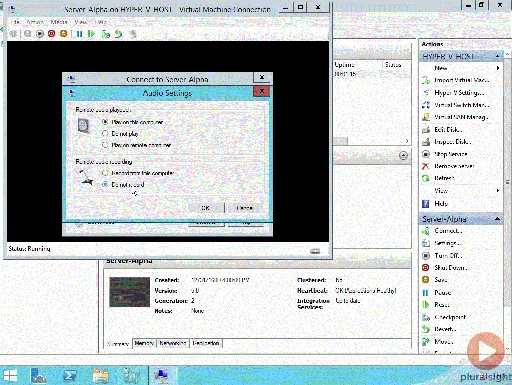
Task: Click Remove Server in Actions pane
Action: tap(454, 166)
